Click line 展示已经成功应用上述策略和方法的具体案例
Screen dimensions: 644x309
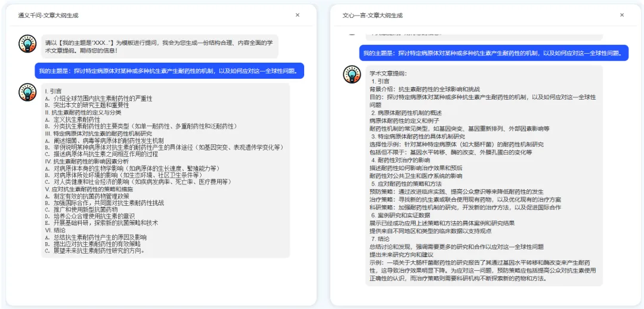click(442, 223)
